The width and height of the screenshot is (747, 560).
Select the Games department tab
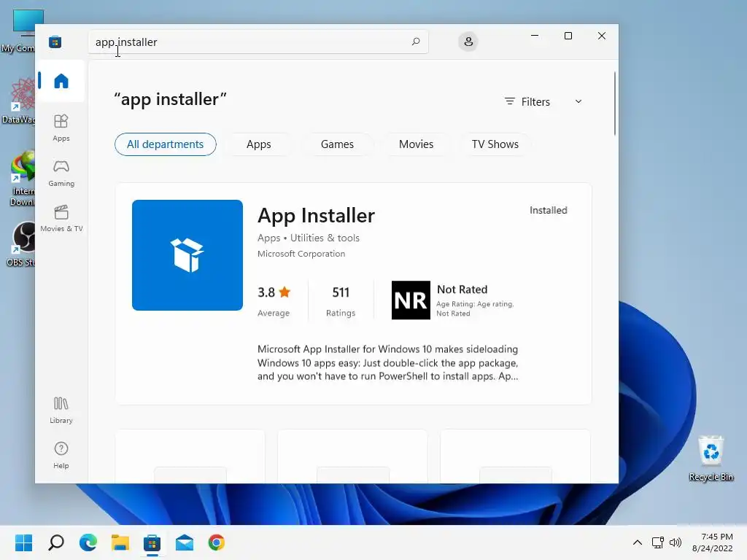pyautogui.click(x=337, y=144)
